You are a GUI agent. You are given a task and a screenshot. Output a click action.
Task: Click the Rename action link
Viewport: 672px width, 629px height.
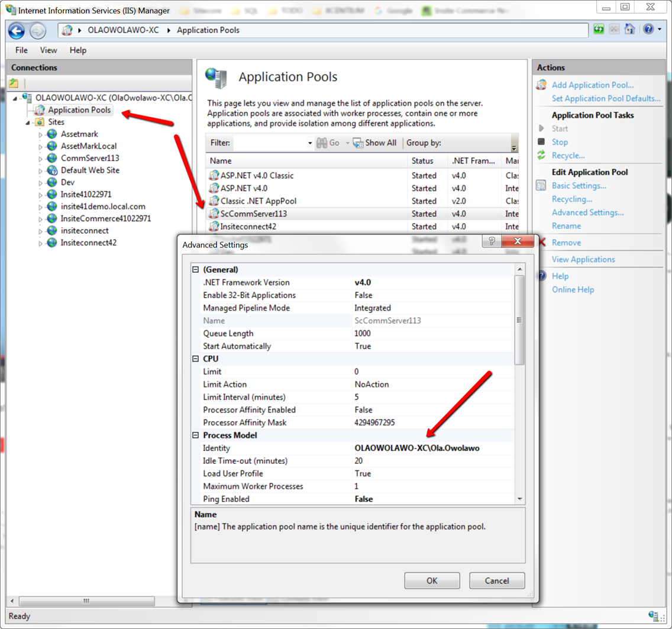(566, 225)
